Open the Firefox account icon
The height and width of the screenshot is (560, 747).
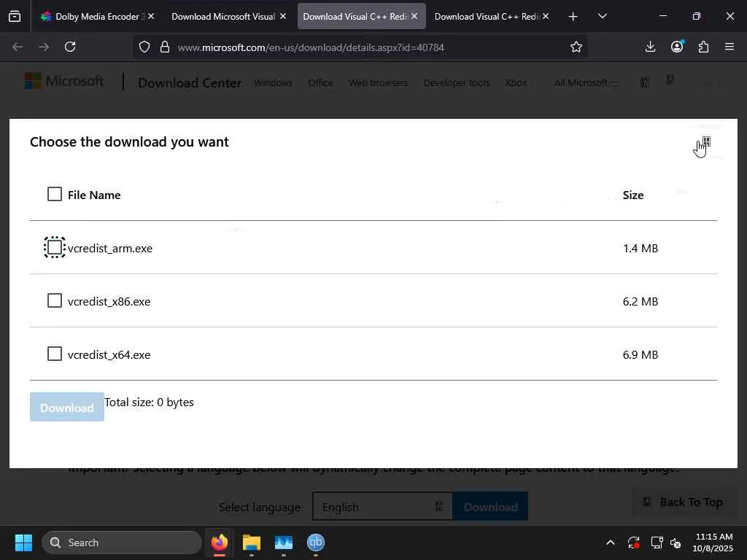click(x=677, y=47)
